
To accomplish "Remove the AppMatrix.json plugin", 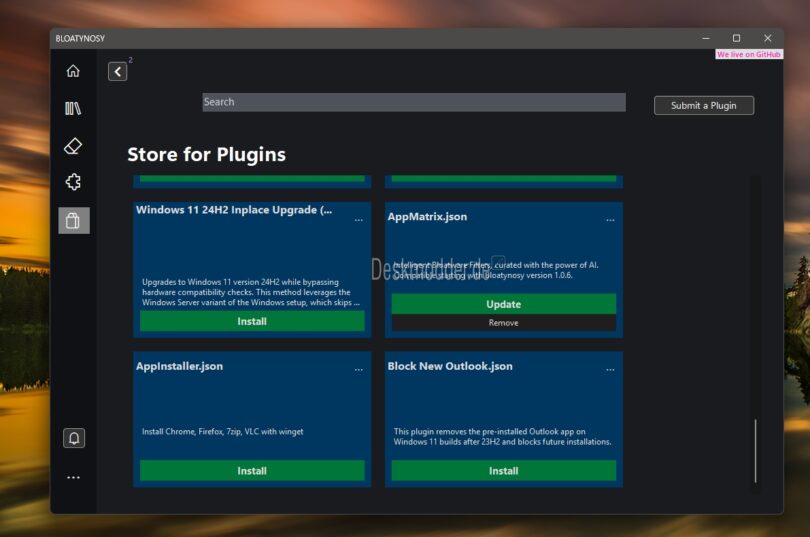I will click(x=504, y=323).
